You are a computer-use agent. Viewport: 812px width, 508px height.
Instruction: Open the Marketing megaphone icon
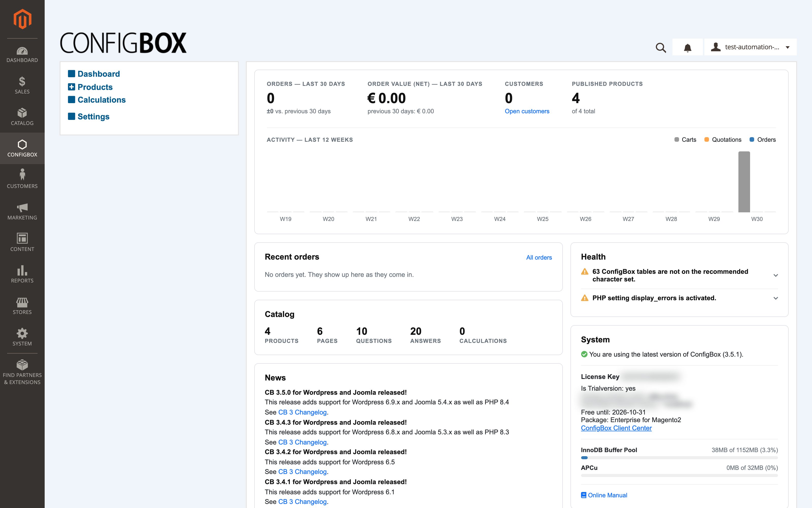coord(22,207)
